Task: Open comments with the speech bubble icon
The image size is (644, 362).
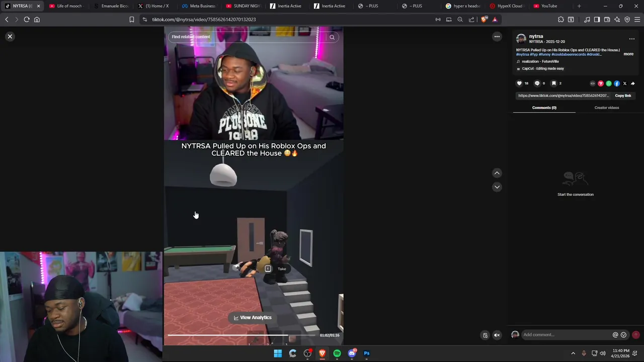Action: coord(537,83)
